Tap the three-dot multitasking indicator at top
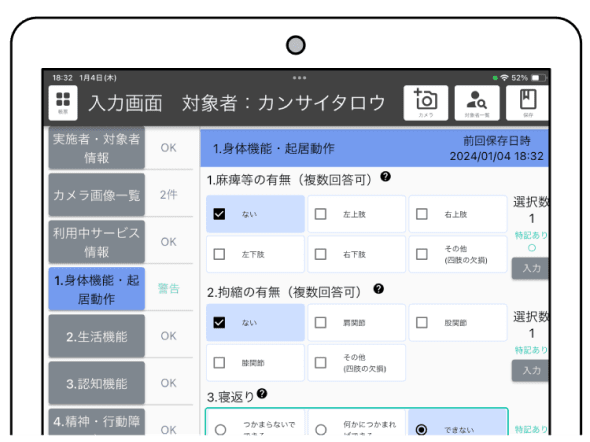This screenshot has width=590, height=442. pos(300,78)
